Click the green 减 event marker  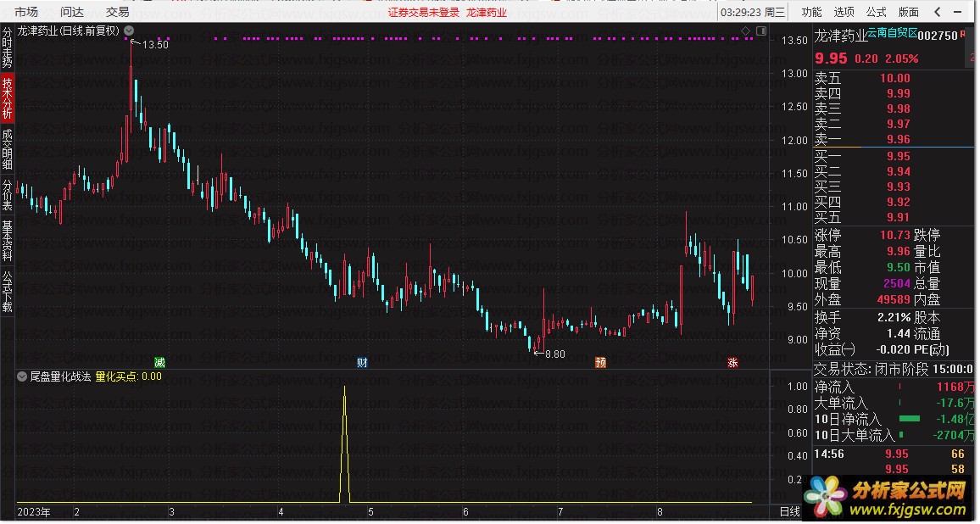(159, 362)
